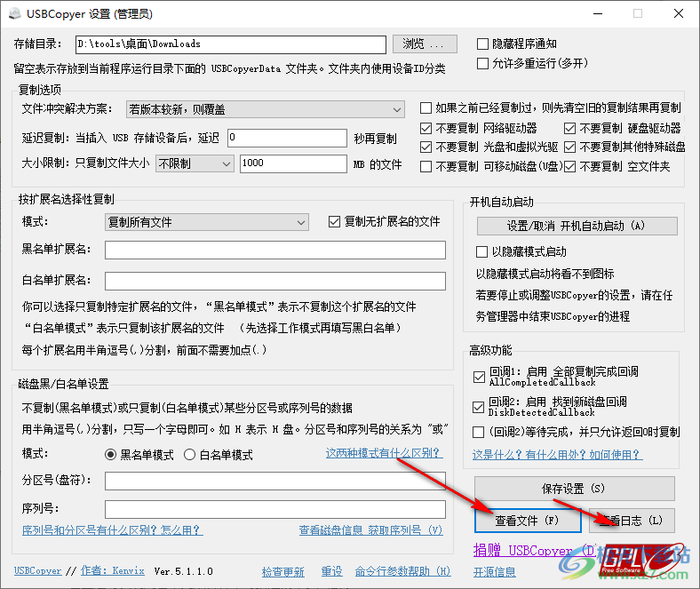Click the 重设 link
700x589 pixels.
click(331, 571)
